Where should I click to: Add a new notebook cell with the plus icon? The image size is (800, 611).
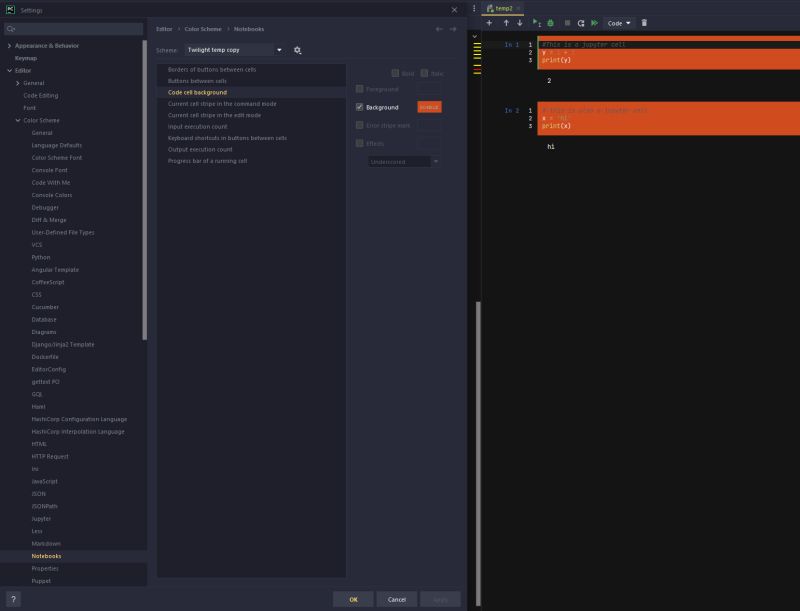[x=489, y=22]
